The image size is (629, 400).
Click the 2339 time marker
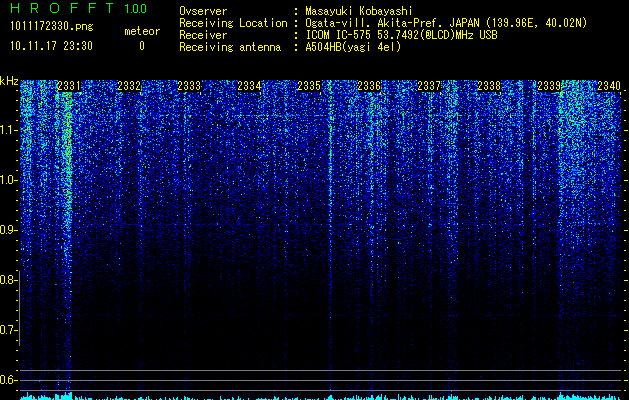[x=549, y=86]
